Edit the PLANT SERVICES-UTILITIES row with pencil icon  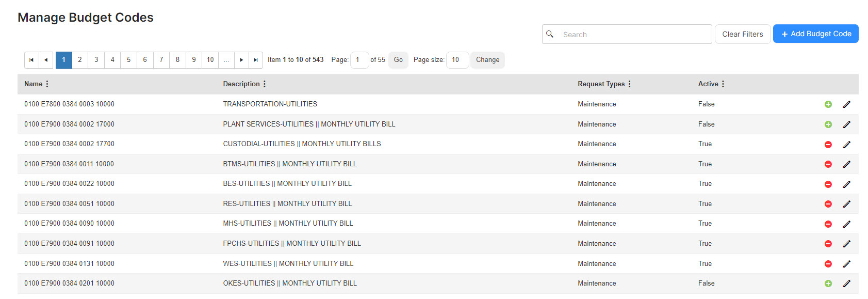pyautogui.click(x=846, y=124)
